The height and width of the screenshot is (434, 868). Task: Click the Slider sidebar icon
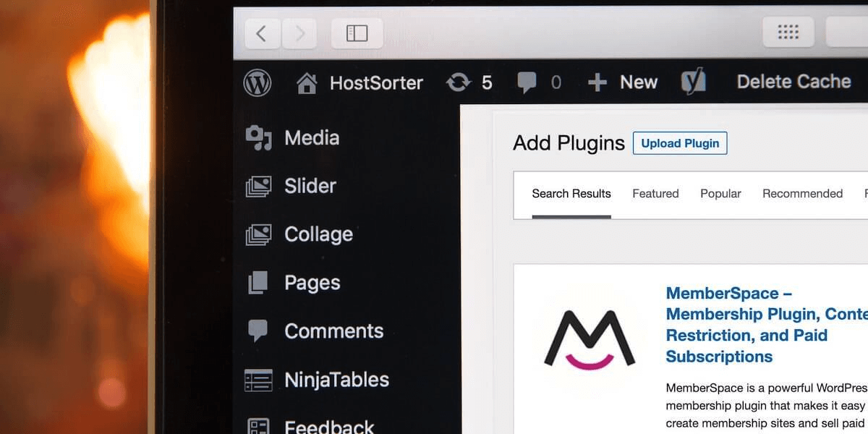258,187
